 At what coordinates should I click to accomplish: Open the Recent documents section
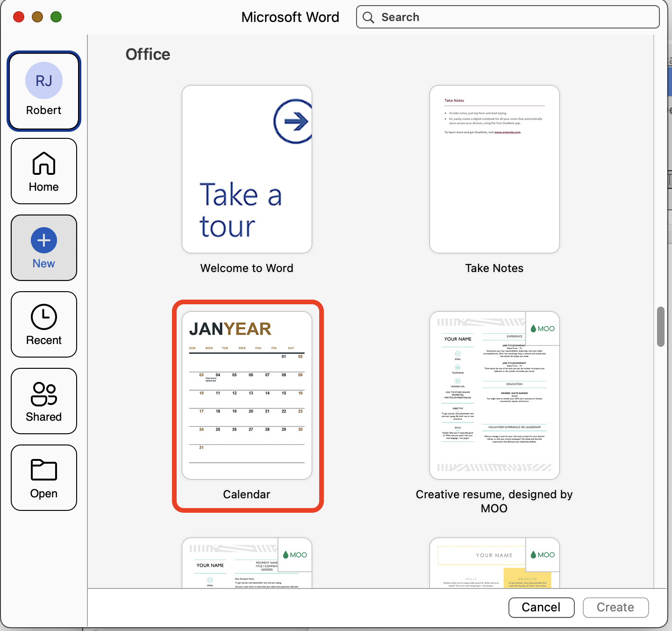(44, 324)
